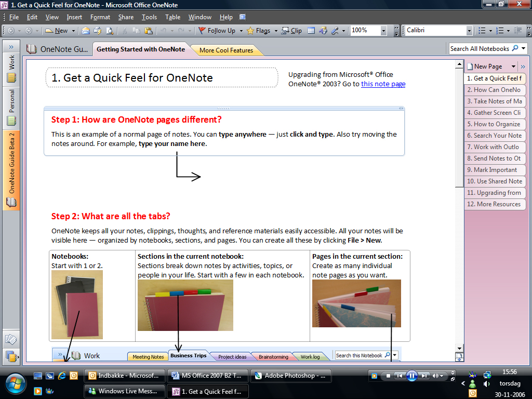The width and height of the screenshot is (532, 399).
Task: Expand the New Page dropdown arrow
Action: 513,66
